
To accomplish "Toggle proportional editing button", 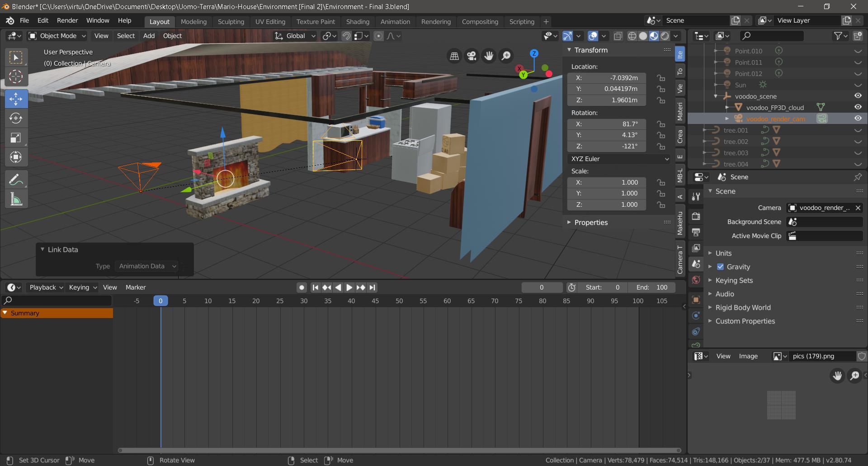I will (379, 36).
